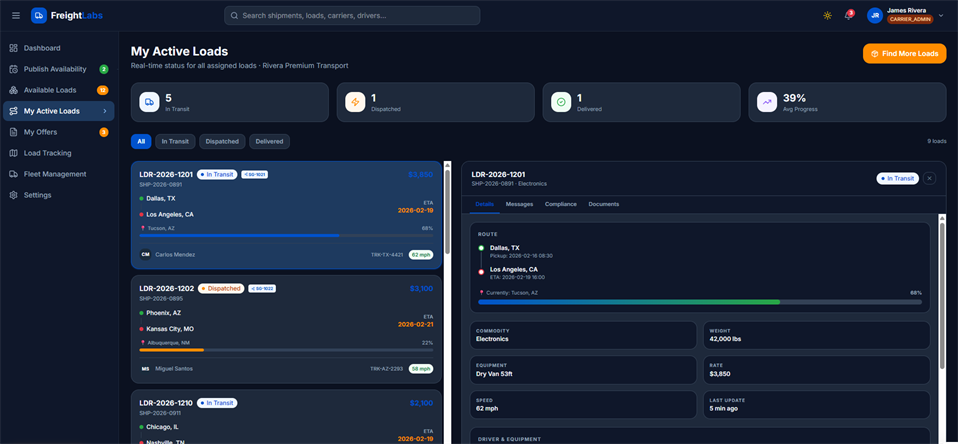
Task: Toggle the hamburger sidebar menu
Action: point(16,15)
